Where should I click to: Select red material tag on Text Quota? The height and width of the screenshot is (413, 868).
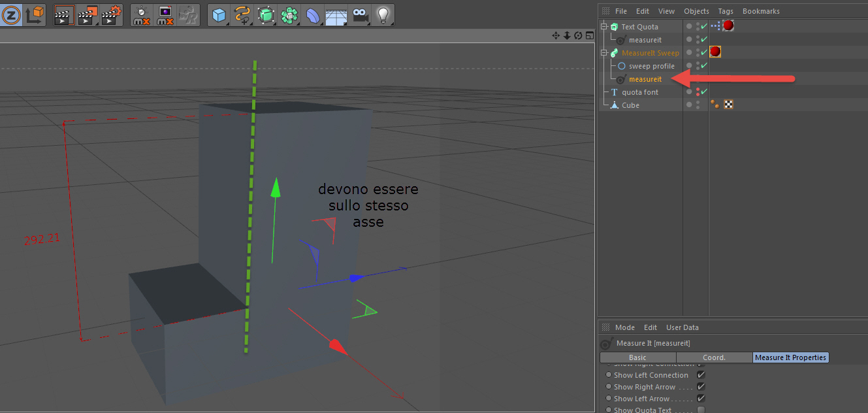coord(728,26)
